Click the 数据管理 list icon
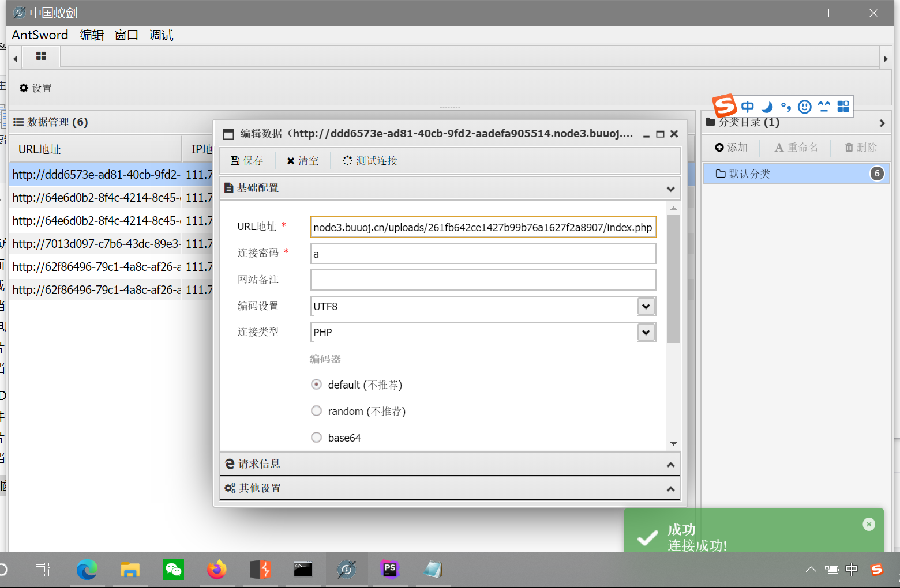Image resolution: width=900 pixels, height=588 pixels. (19, 122)
